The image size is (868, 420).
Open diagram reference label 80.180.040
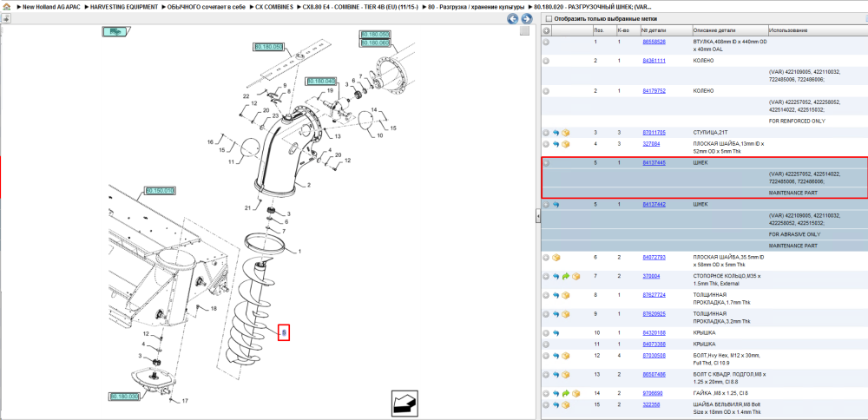322,81
